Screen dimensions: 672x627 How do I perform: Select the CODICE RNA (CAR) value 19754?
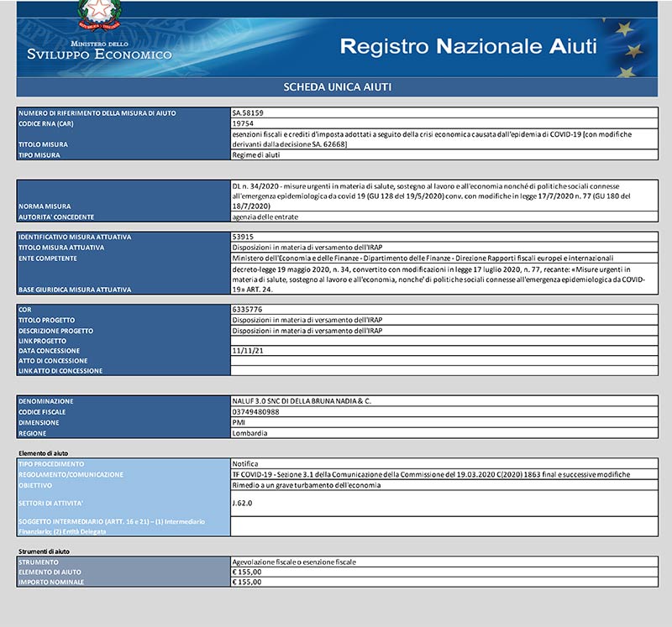243,123
